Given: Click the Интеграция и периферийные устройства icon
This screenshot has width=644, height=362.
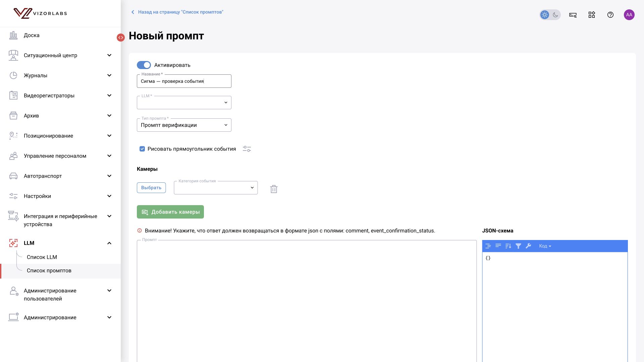Looking at the screenshot, I should (x=13, y=216).
